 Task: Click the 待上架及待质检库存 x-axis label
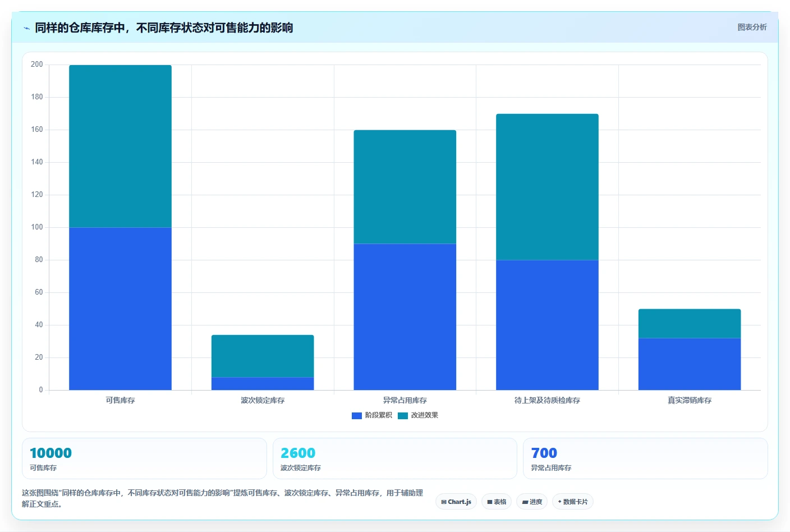tap(547, 400)
